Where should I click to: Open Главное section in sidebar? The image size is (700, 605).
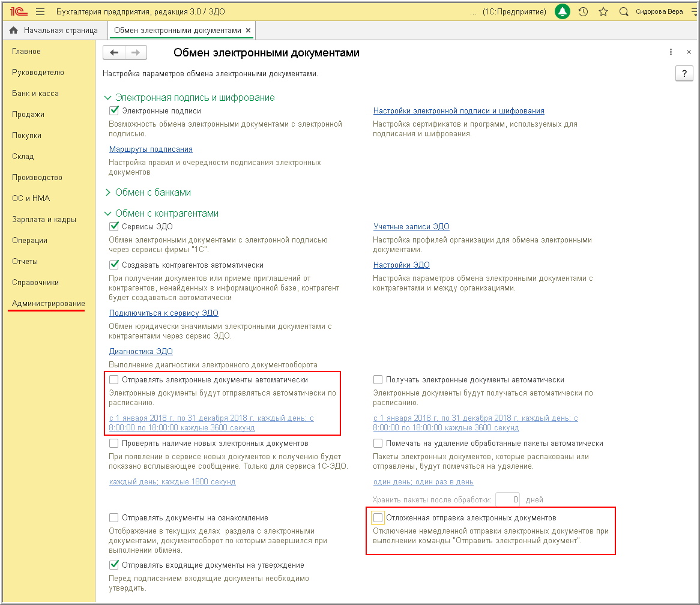point(26,51)
